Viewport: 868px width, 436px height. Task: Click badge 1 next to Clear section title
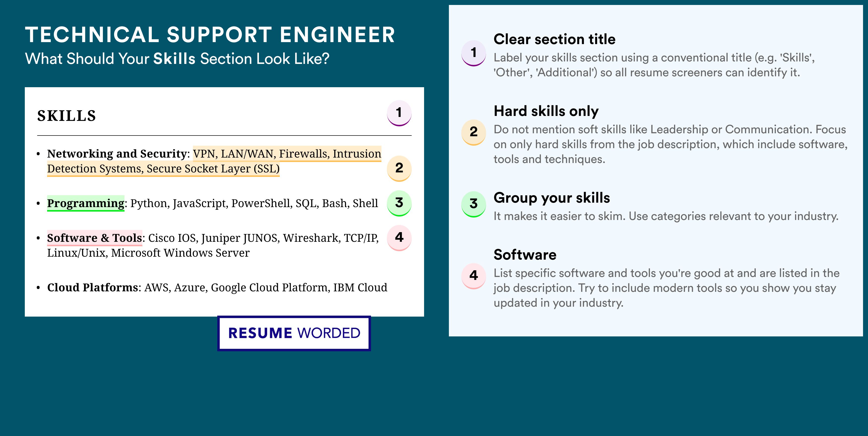click(x=473, y=53)
